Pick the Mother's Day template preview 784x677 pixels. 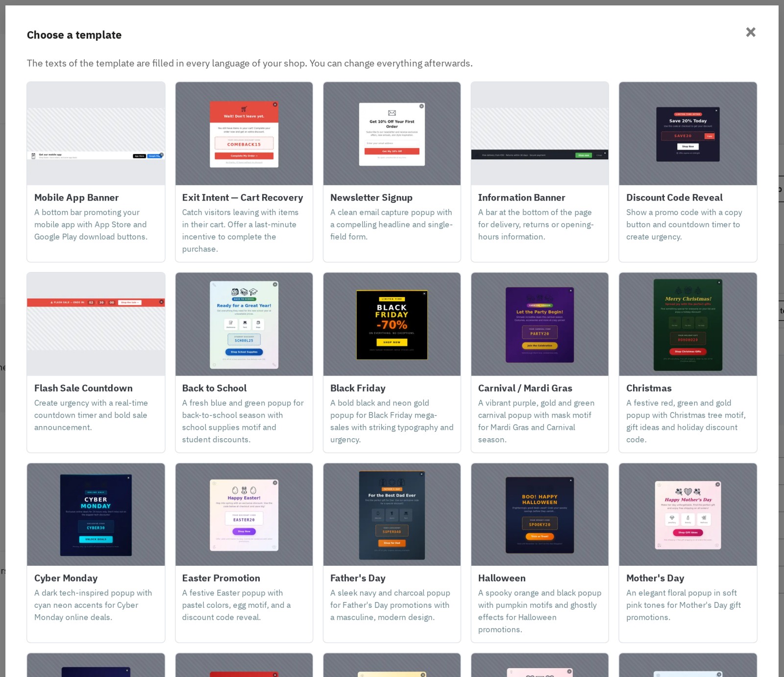688,514
